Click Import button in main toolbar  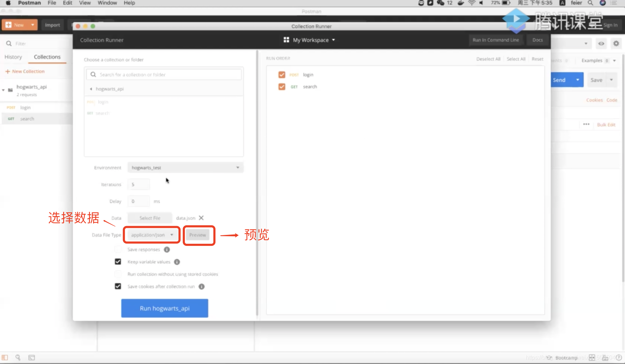[x=53, y=25]
